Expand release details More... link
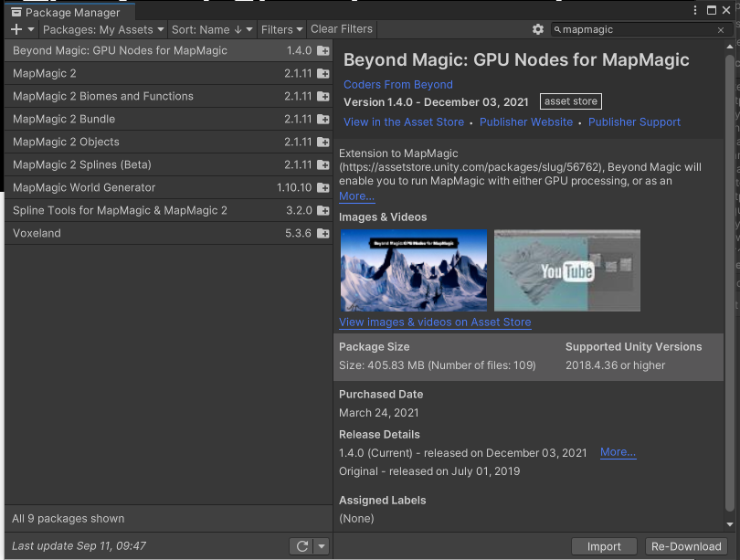Image resolution: width=740 pixels, height=560 pixels. 618,452
